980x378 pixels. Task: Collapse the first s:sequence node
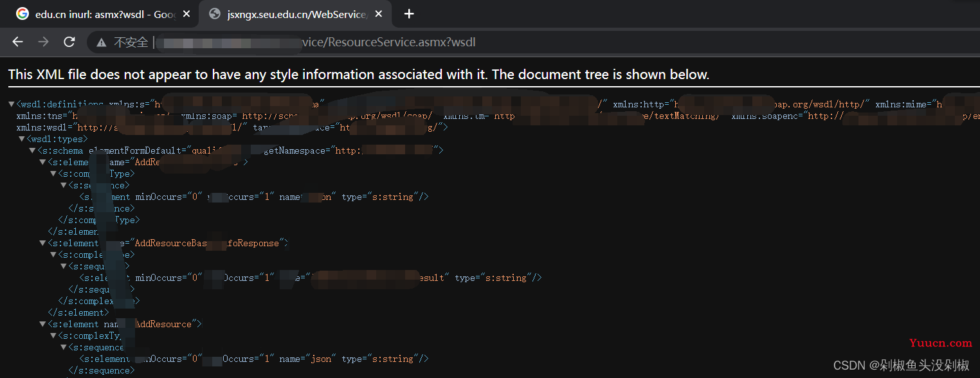coord(63,185)
